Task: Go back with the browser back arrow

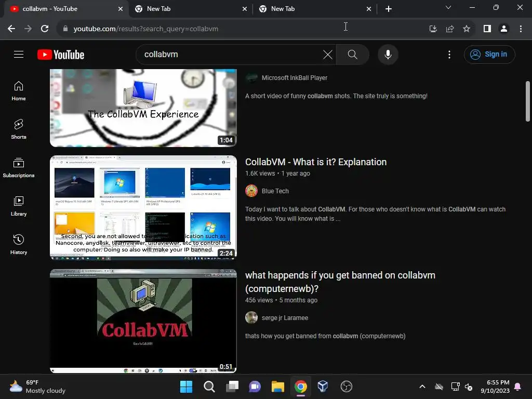Action: (x=11, y=29)
